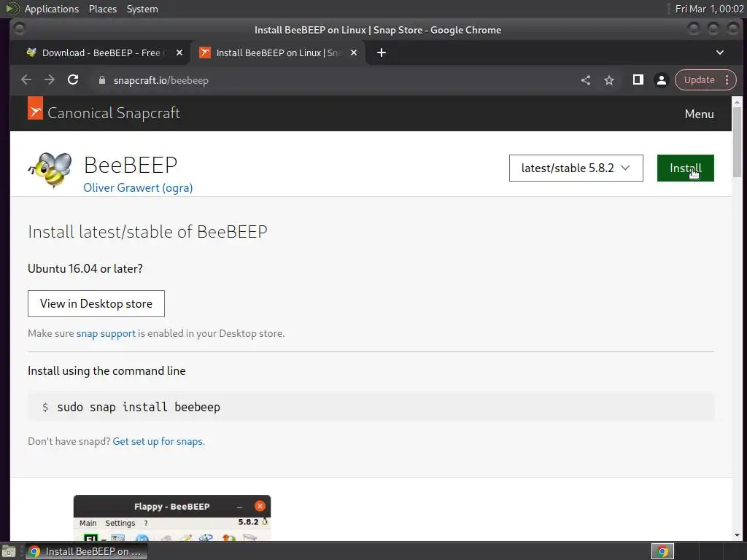Click the Chrome icon in bottom panel tray
Screen dimensions: 747x560
[x=662, y=551]
